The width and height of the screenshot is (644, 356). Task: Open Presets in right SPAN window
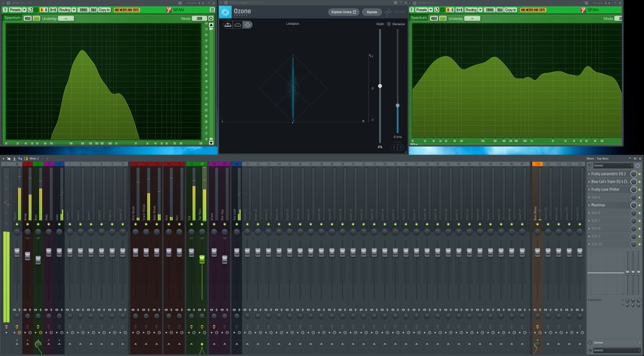coord(421,10)
